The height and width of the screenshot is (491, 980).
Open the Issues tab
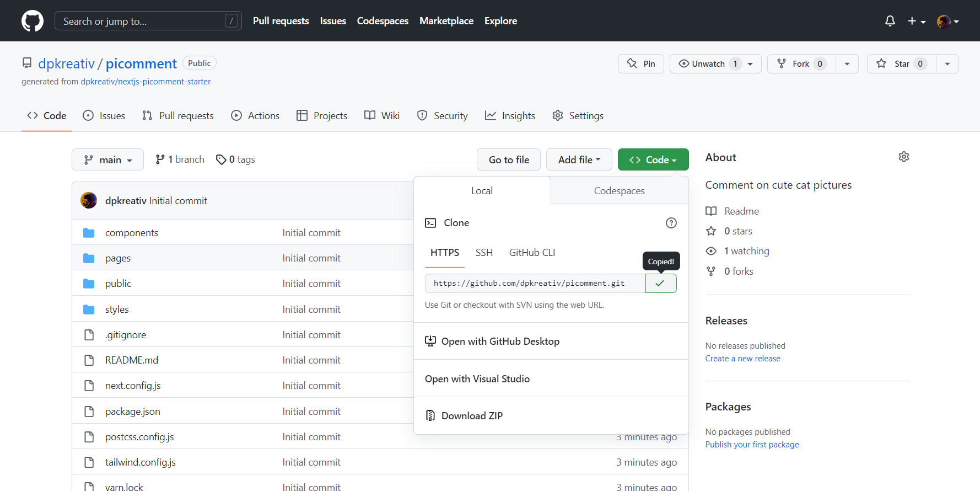point(104,115)
